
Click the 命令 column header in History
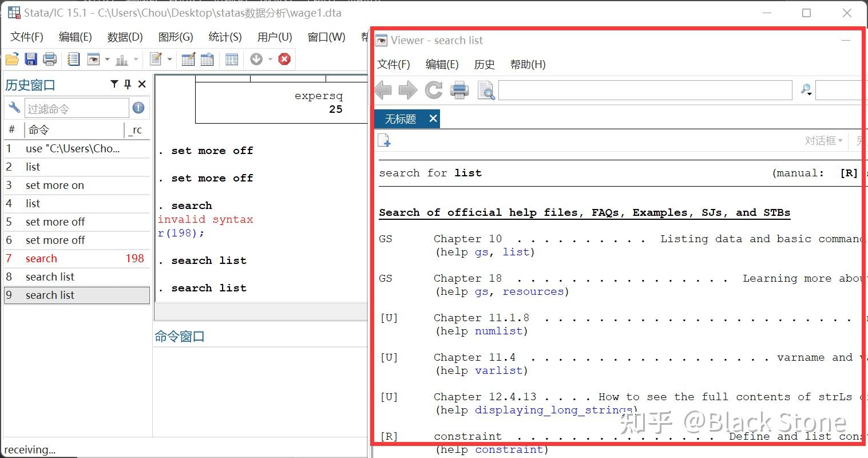click(74, 130)
